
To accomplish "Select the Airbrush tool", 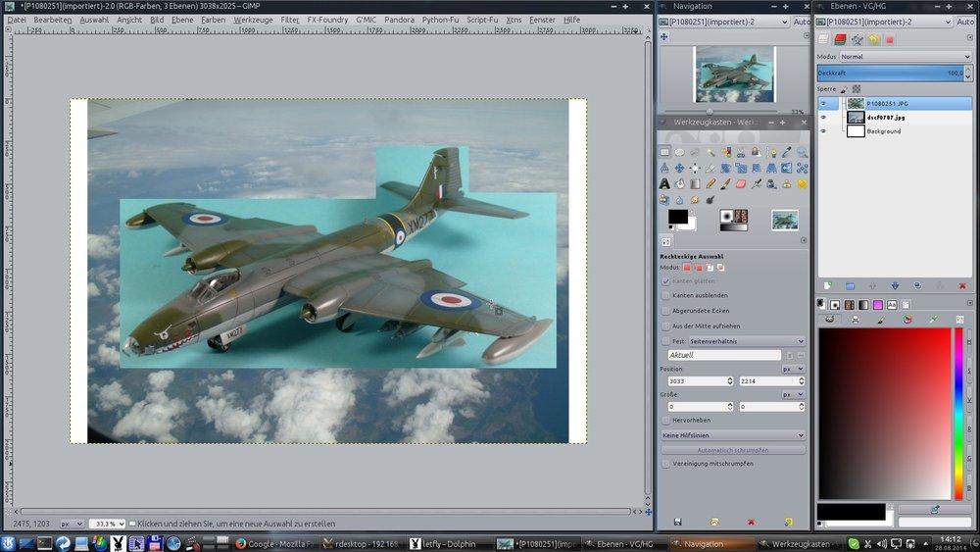I will click(x=757, y=183).
